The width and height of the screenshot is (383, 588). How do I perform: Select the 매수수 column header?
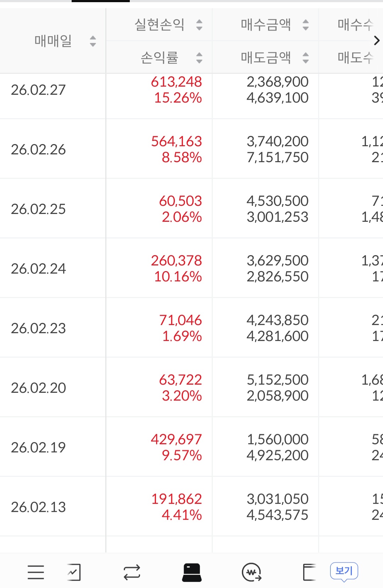pos(355,25)
